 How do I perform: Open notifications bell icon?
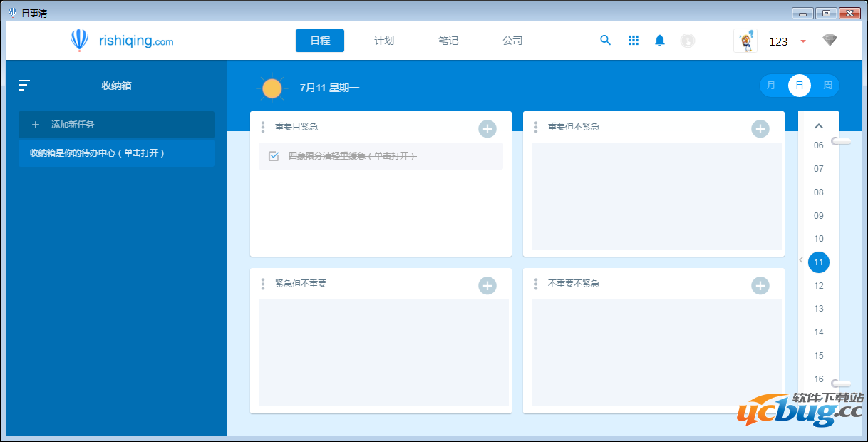click(x=660, y=41)
